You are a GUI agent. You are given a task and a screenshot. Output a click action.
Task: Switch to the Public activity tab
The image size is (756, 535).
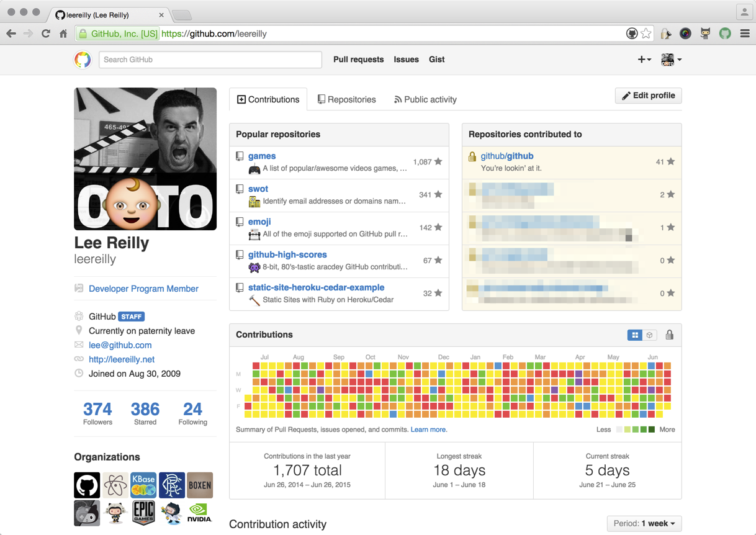(425, 99)
